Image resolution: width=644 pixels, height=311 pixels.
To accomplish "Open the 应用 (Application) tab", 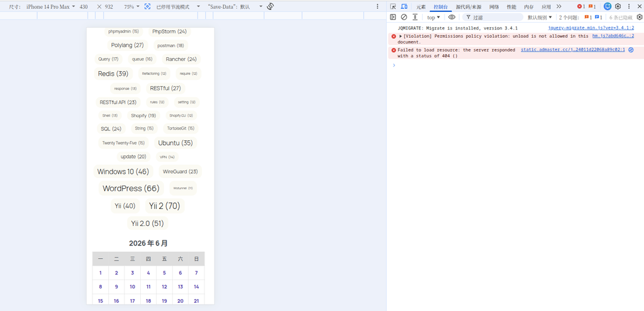I will coord(546,6).
